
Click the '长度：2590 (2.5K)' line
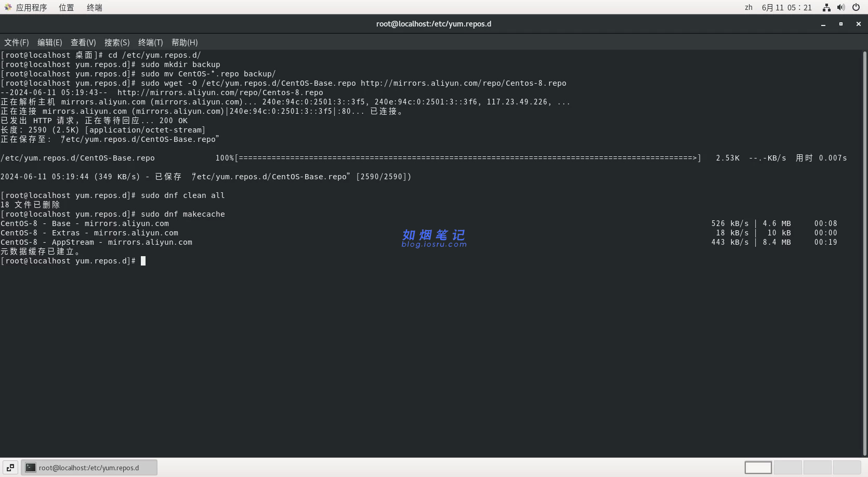coord(103,130)
